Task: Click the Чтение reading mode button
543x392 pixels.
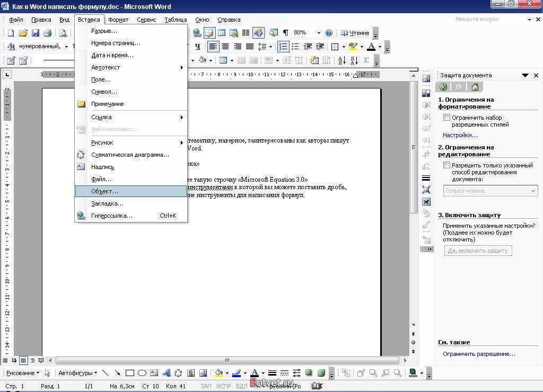Action: click(x=355, y=33)
